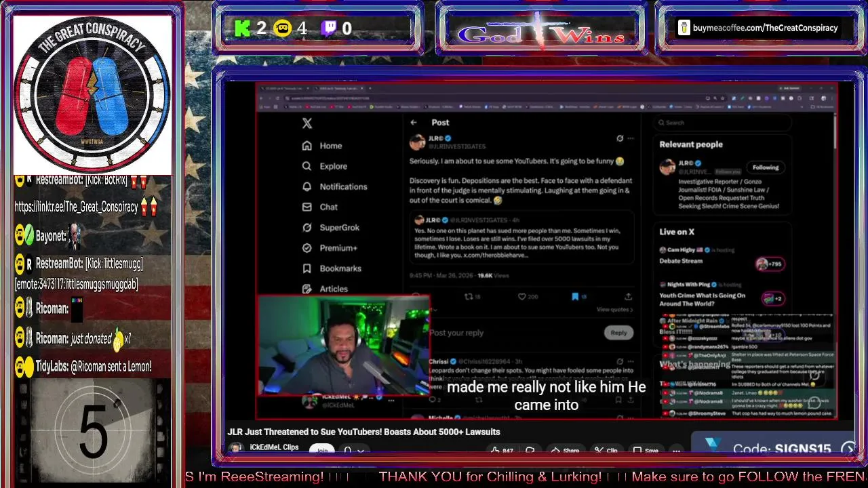The height and width of the screenshot is (488, 868).
Task: Click the Relevant people heading
Action: point(691,144)
